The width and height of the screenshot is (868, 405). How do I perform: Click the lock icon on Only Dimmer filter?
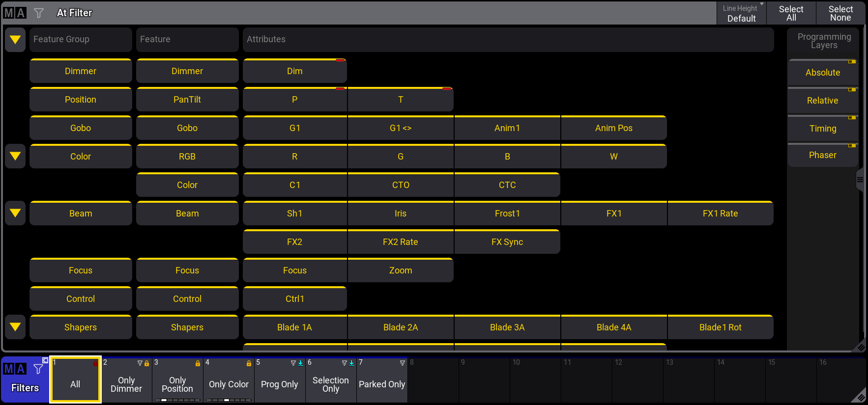pyautogui.click(x=146, y=363)
